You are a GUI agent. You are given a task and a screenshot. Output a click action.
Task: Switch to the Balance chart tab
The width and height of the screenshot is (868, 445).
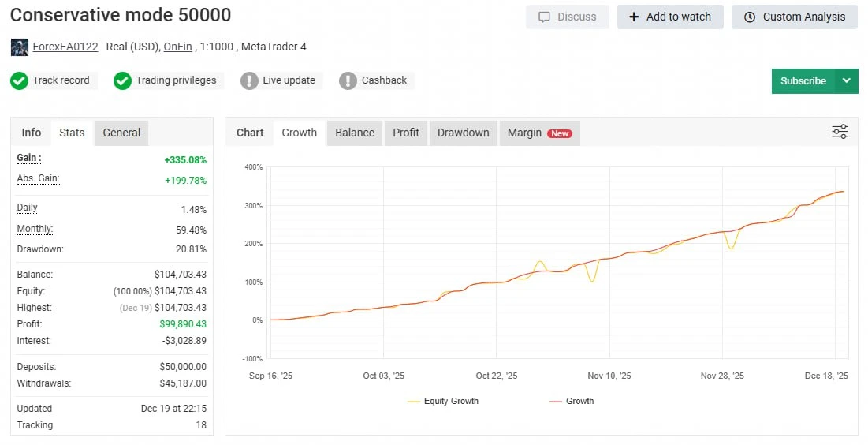(x=355, y=133)
